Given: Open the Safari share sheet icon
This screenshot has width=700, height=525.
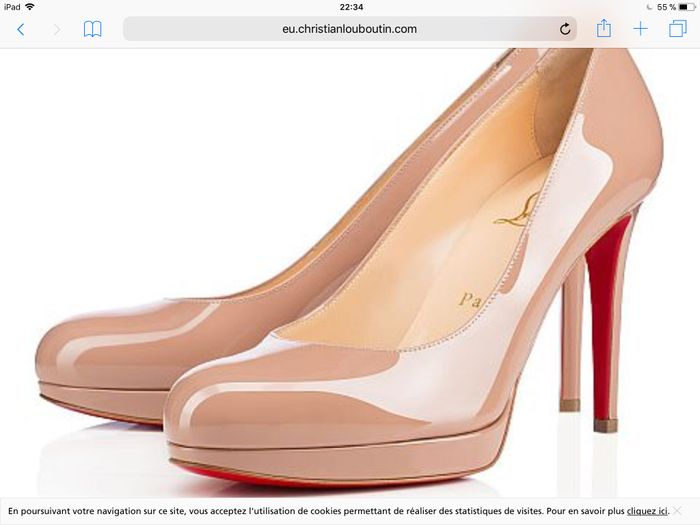Looking at the screenshot, I should (x=604, y=29).
